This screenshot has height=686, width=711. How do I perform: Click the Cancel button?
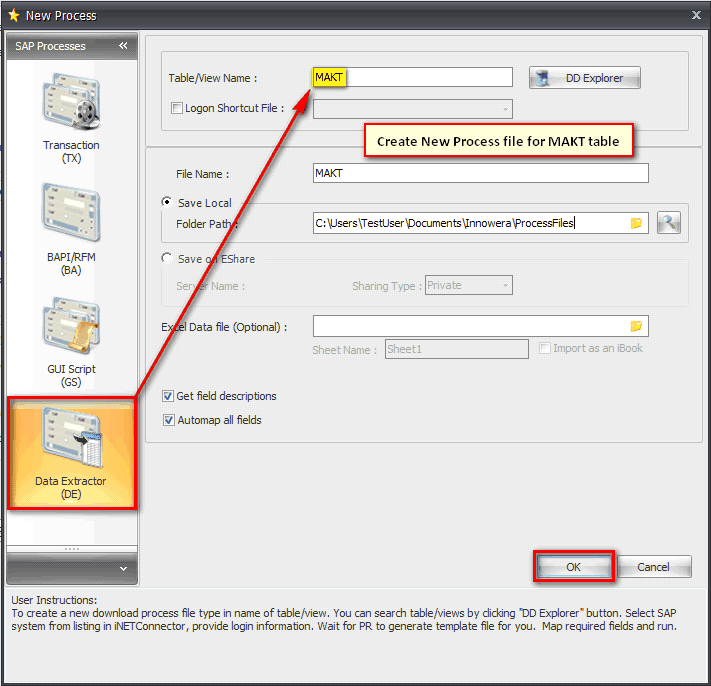653,567
